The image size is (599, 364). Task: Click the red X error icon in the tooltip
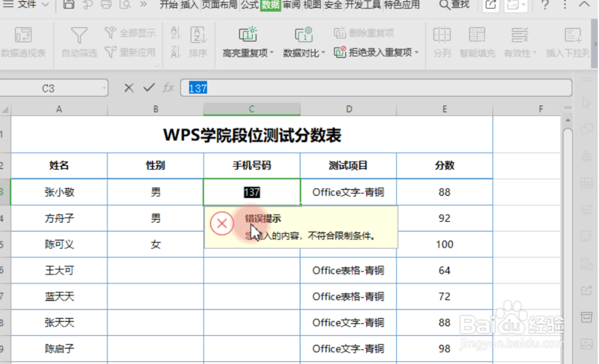[222, 223]
